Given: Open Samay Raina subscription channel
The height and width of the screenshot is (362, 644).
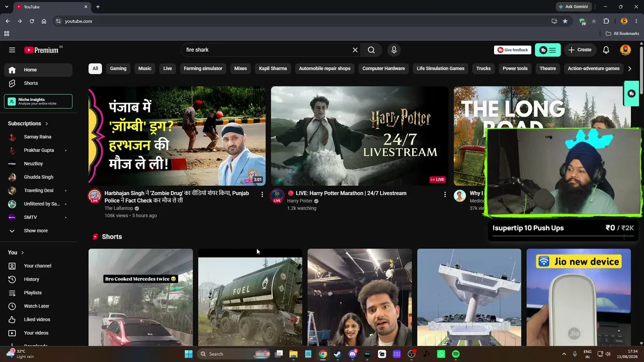Looking at the screenshot, I should click(x=38, y=137).
